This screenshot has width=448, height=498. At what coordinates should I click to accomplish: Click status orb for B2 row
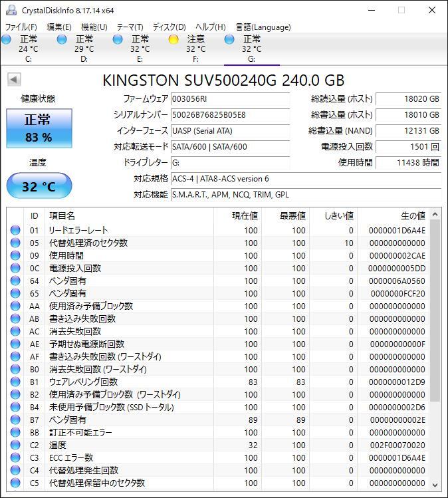pos(15,394)
